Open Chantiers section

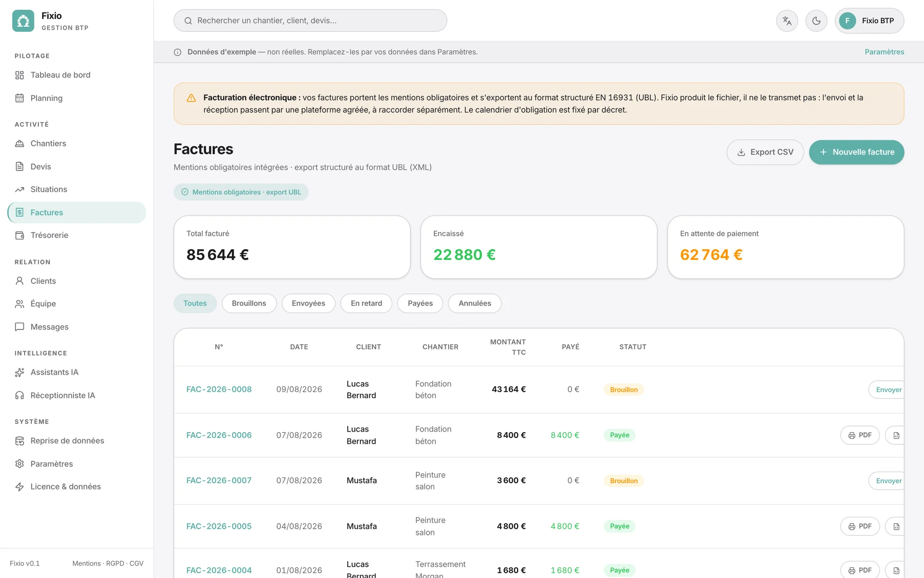click(77, 143)
